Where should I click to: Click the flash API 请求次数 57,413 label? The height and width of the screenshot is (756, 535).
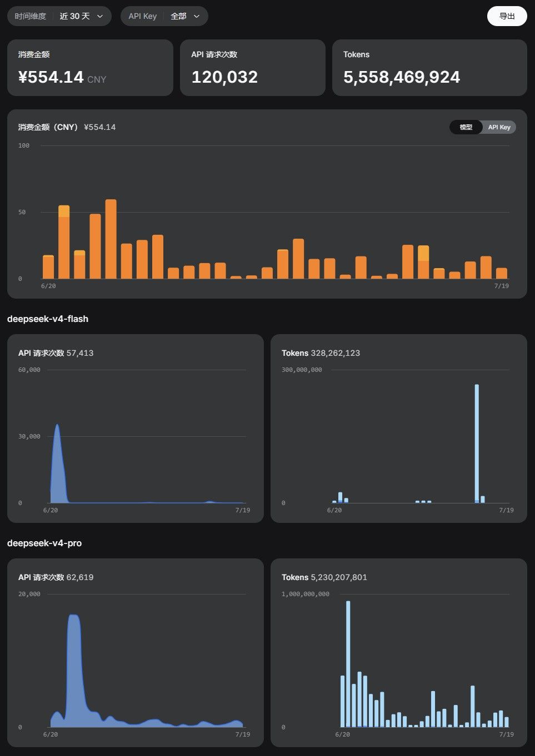coord(56,353)
